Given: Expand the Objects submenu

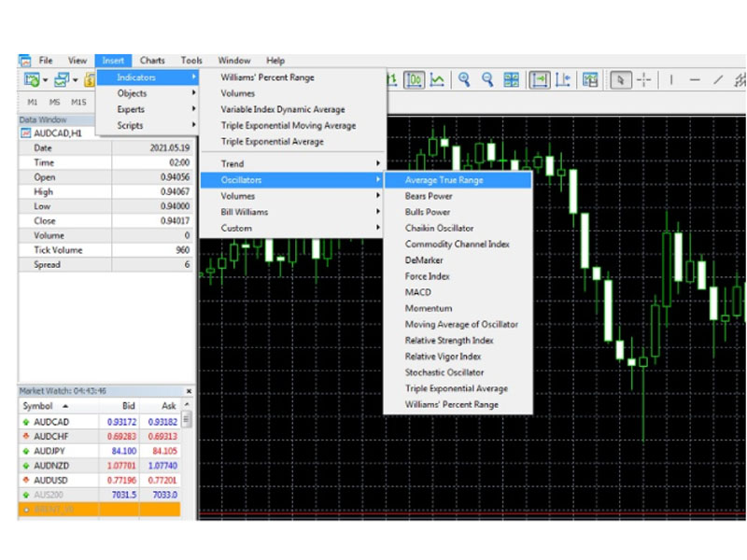Looking at the screenshot, I should [x=148, y=93].
